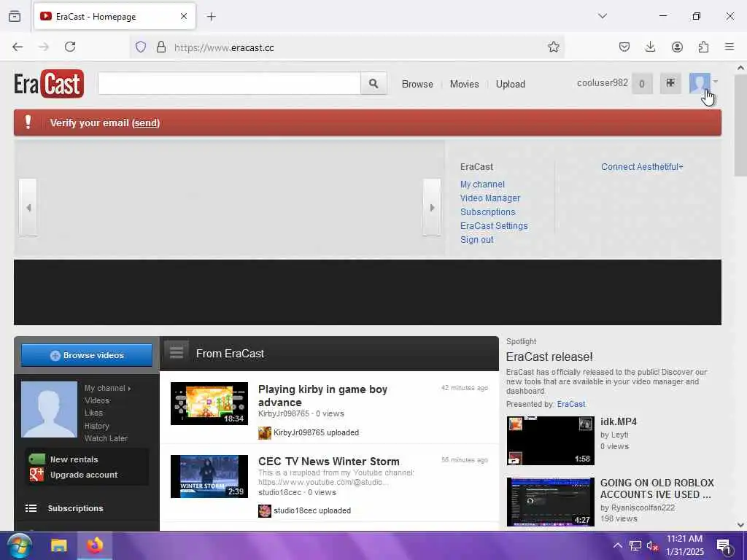This screenshot has width=747, height=560.
Task: Open the Kirby video thumbnail
Action: [209, 403]
